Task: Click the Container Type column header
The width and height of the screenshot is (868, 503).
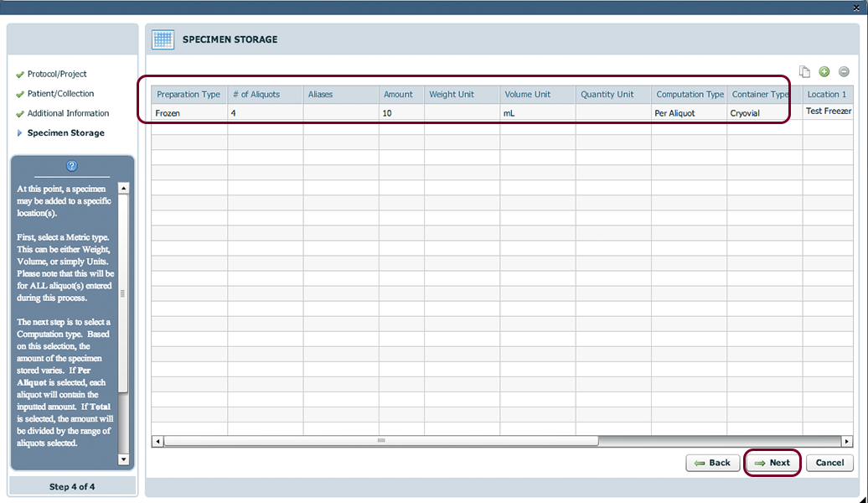Action: point(764,94)
